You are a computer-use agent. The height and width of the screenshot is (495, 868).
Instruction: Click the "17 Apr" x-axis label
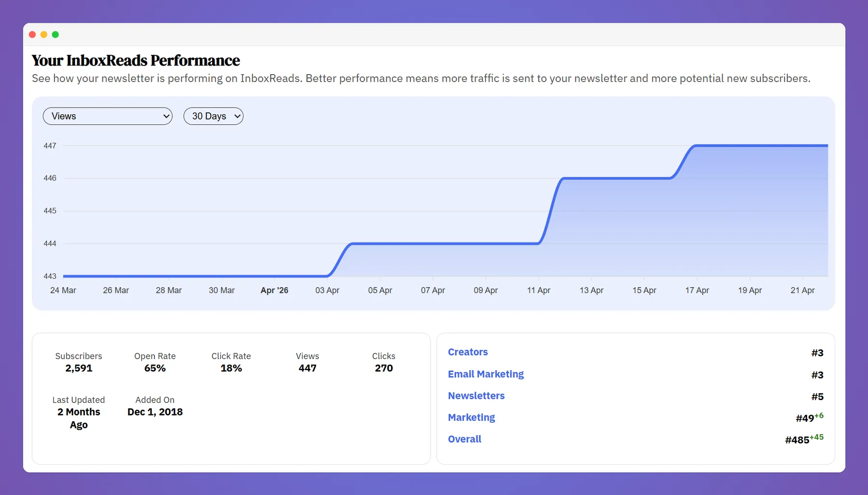click(x=697, y=290)
